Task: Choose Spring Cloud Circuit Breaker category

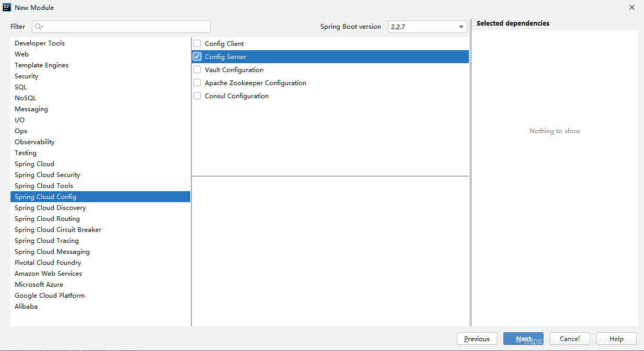Action: tap(100, 230)
